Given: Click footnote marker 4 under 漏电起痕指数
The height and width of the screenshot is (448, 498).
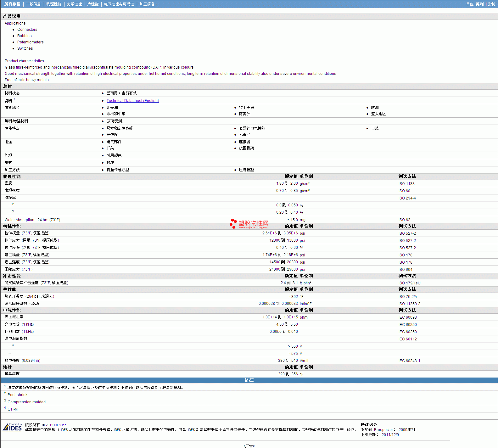Looking at the screenshot, I should (13, 345).
